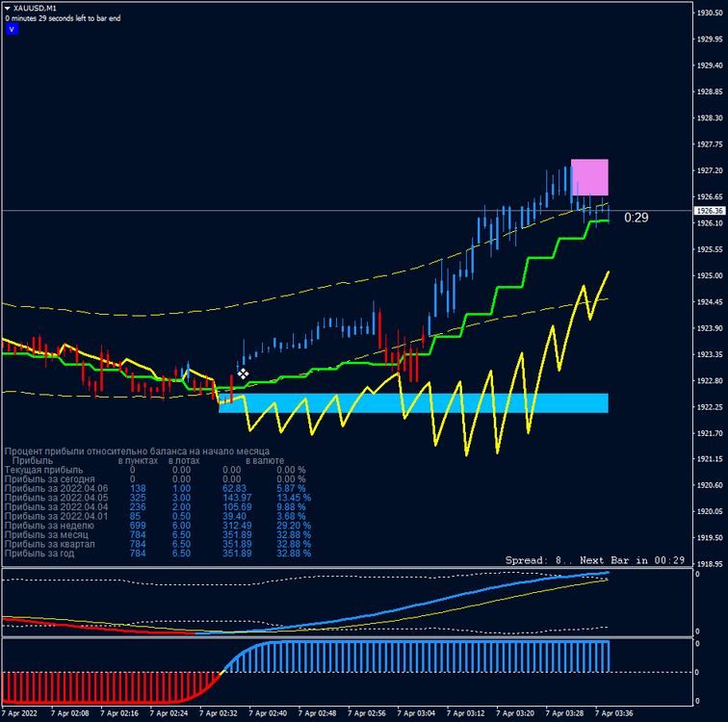
Task: Click the 5.87 % value
Action: (x=291, y=489)
